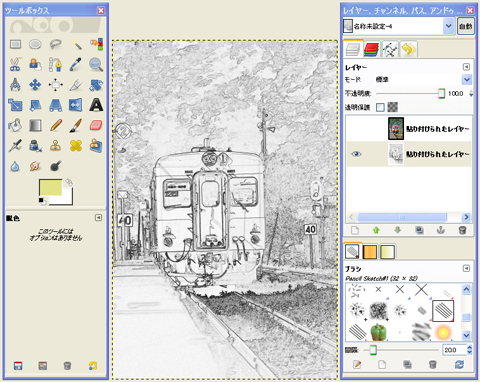The height and width of the screenshot is (382, 480).
Task: Select the Fuzzy Select magic wand tool
Action: (x=76, y=44)
